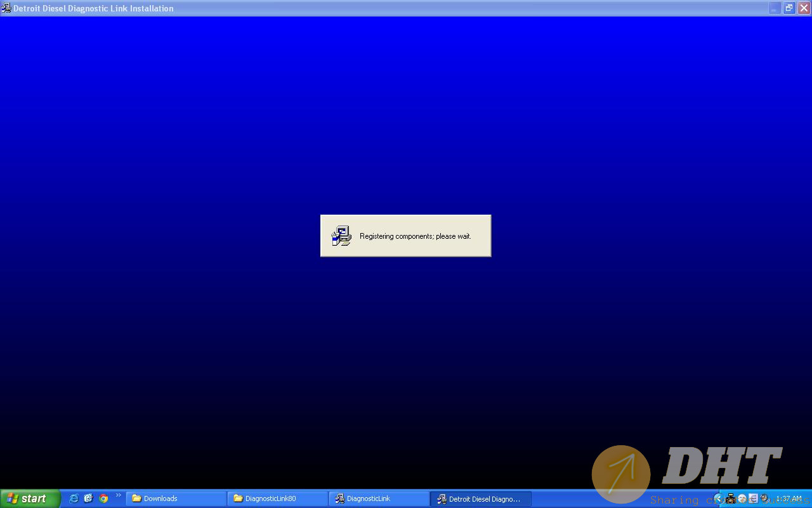This screenshot has height=508, width=812.
Task: Expand the Quick Launch overflow chevron
Action: coord(118,495)
